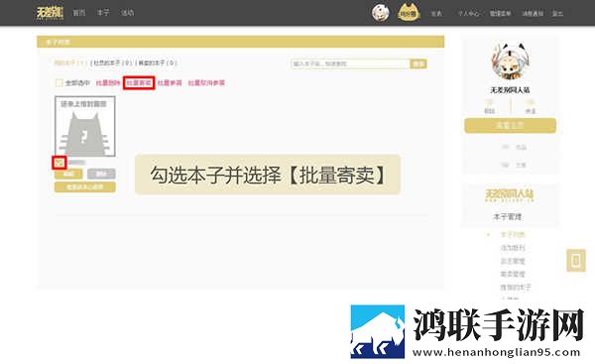Image resolution: width=595 pixels, height=364 pixels.
Task: Select 本子列表 in the sidebar menu
Action: tap(513, 235)
